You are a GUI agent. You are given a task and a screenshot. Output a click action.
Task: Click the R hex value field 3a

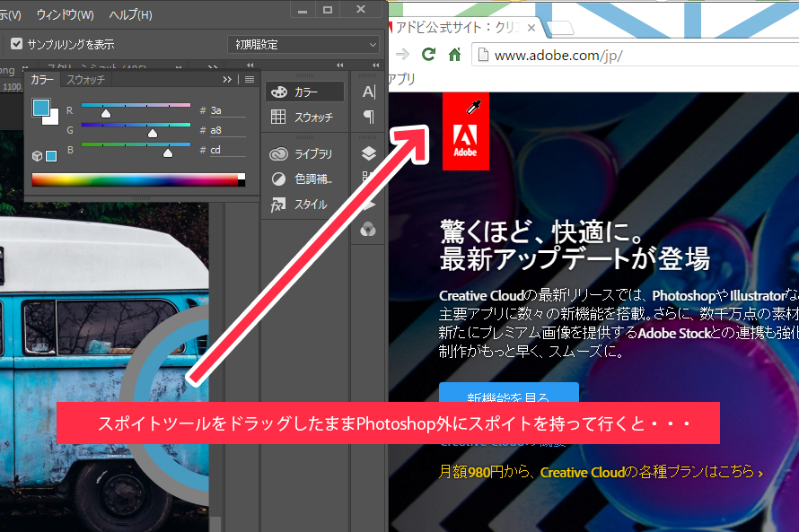pos(227,110)
